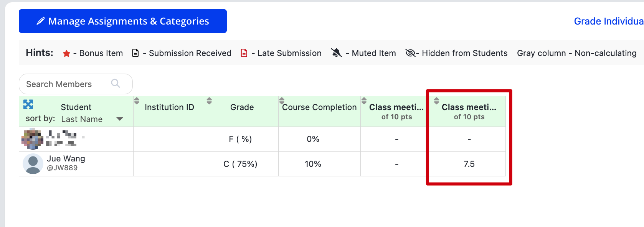Click Manage Assignments & Categories button

[x=123, y=21]
